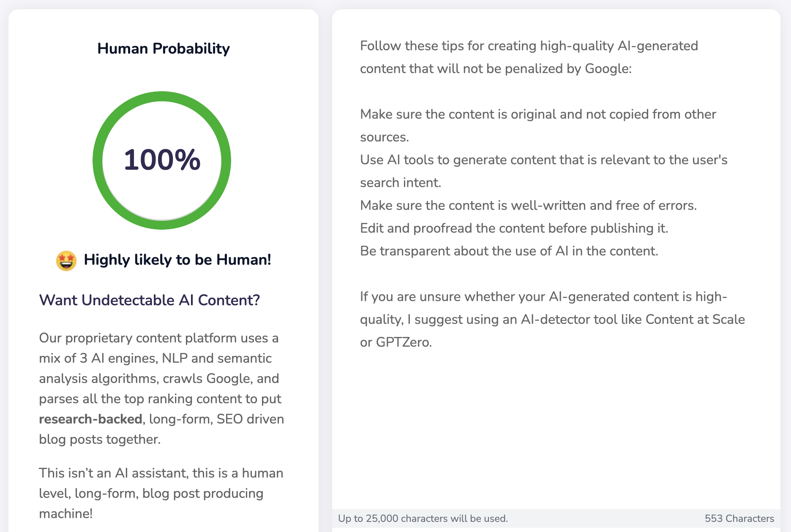
Task: Click the star-eyed emoji icon
Action: 66,260
